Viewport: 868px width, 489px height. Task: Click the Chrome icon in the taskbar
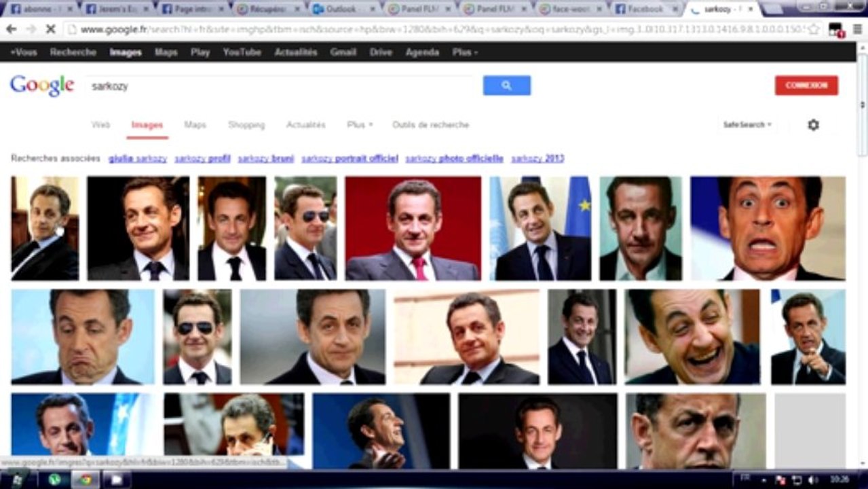click(x=86, y=479)
